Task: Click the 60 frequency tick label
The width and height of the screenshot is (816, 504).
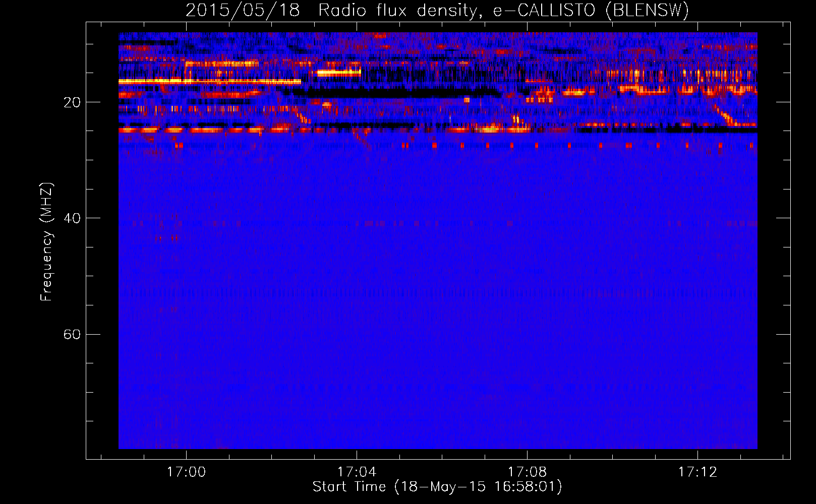Action: (72, 334)
